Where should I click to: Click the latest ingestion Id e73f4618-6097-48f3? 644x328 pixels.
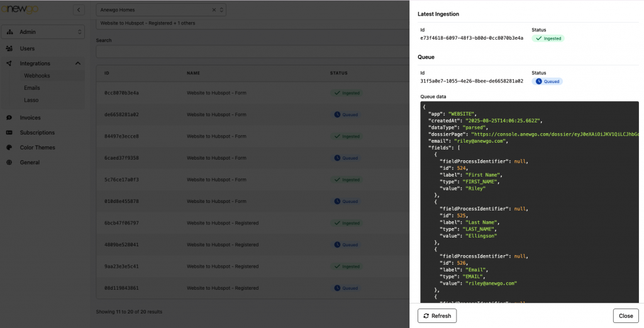pyautogui.click(x=472, y=38)
